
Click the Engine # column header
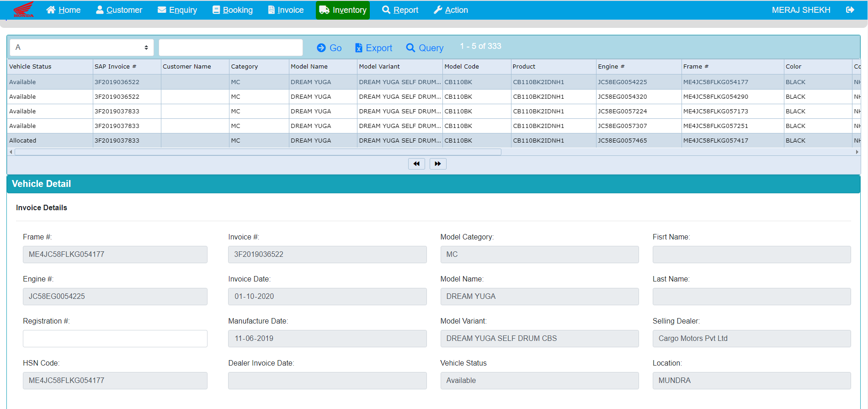pyautogui.click(x=639, y=67)
